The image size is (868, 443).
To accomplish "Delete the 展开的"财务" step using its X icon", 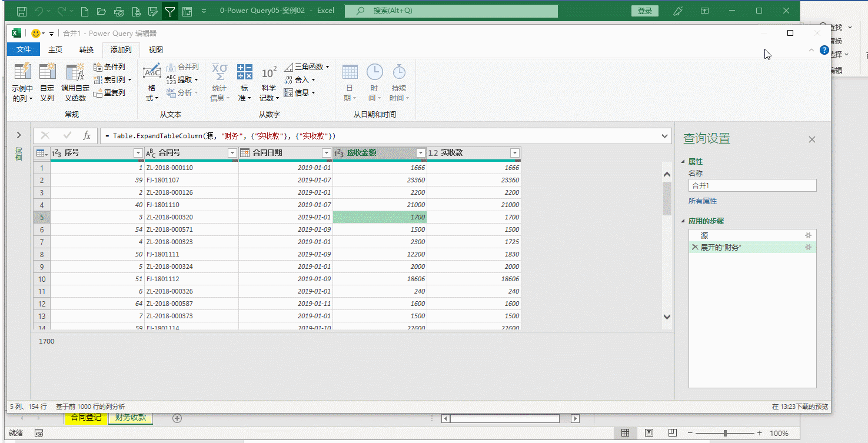I will click(x=695, y=248).
